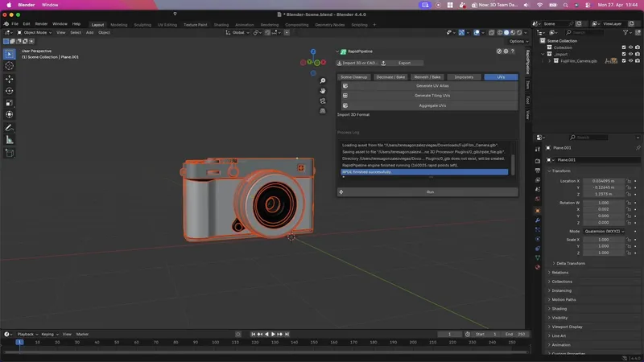The height and width of the screenshot is (362, 644).
Task: Select the Measure tool
Action: pyautogui.click(x=10, y=139)
